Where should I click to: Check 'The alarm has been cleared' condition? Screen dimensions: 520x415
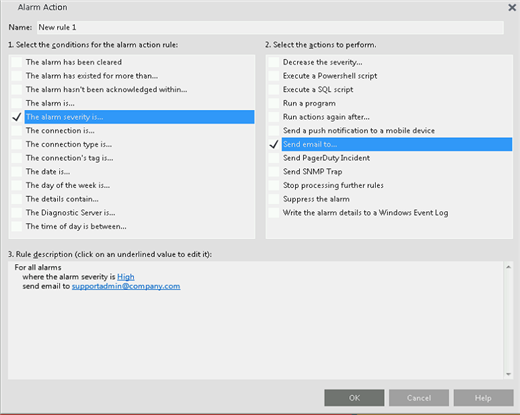pos(16,62)
